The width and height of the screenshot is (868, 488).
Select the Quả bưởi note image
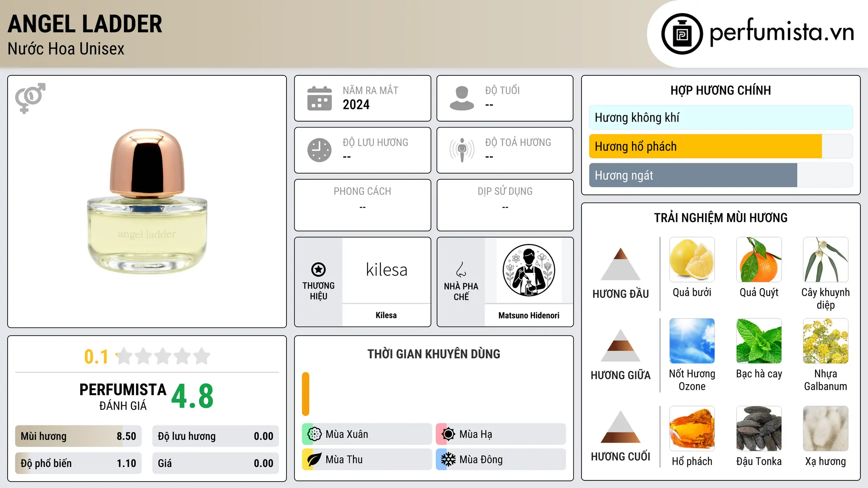(x=692, y=260)
